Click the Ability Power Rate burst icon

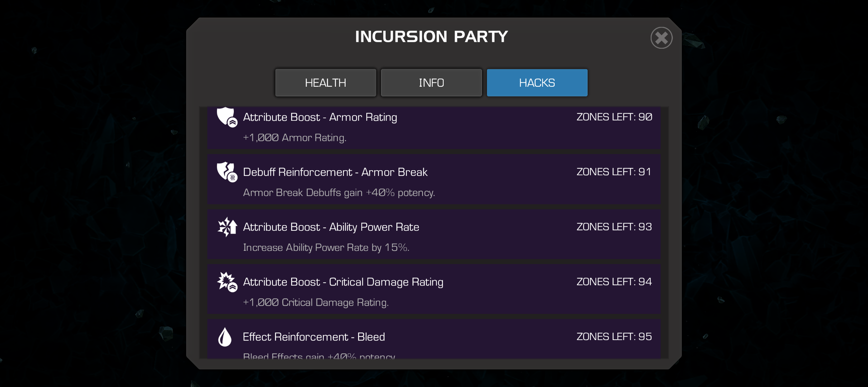click(x=227, y=227)
